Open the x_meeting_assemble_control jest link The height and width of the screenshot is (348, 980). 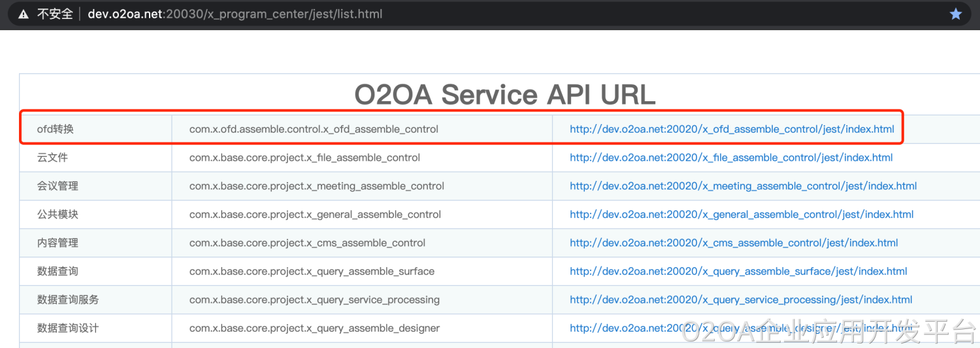coord(743,186)
